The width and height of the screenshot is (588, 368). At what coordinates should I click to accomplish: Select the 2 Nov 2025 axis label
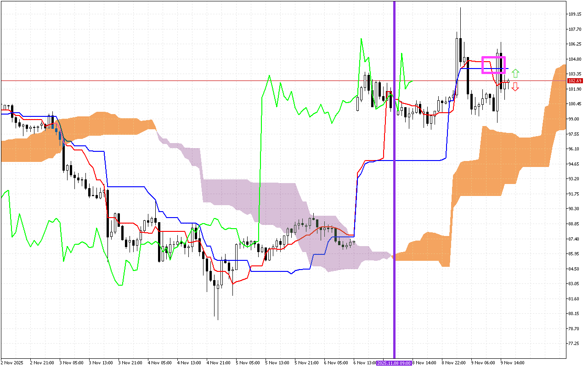11,363
